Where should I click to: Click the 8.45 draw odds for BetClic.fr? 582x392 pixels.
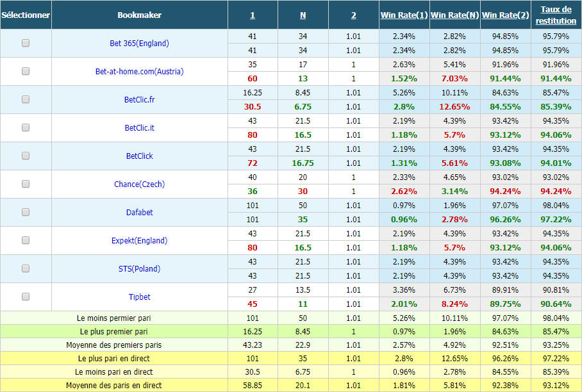pyautogui.click(x=303, y=93)
